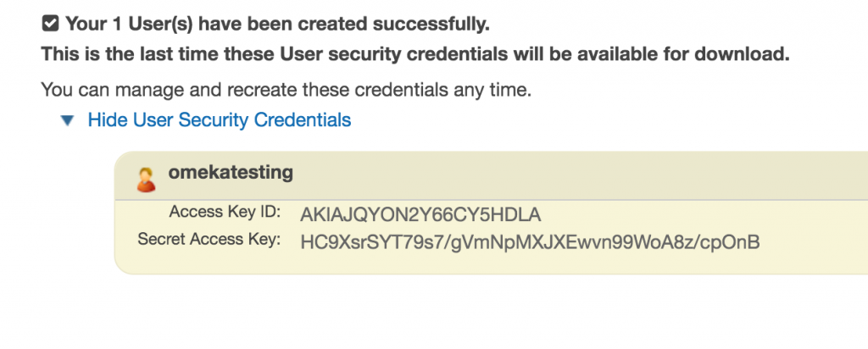
Task: Collapse credentials using the blue triangle arrow
Action: click(68, 120)
